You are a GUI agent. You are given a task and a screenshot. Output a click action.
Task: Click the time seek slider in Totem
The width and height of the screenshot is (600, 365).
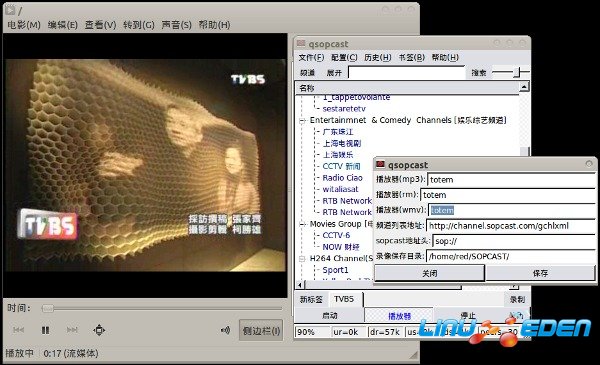[162, 308]
